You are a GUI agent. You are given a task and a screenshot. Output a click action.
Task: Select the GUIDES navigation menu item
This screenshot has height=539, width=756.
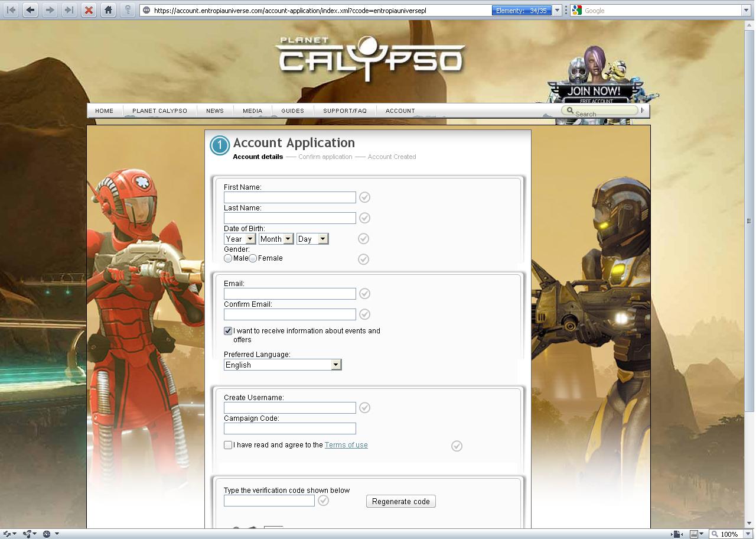(x=292, y=111)
